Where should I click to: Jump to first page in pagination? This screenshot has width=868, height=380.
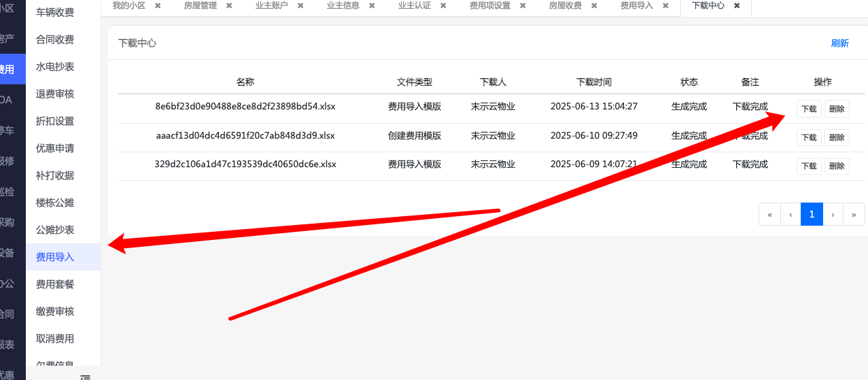click(769, 214)
